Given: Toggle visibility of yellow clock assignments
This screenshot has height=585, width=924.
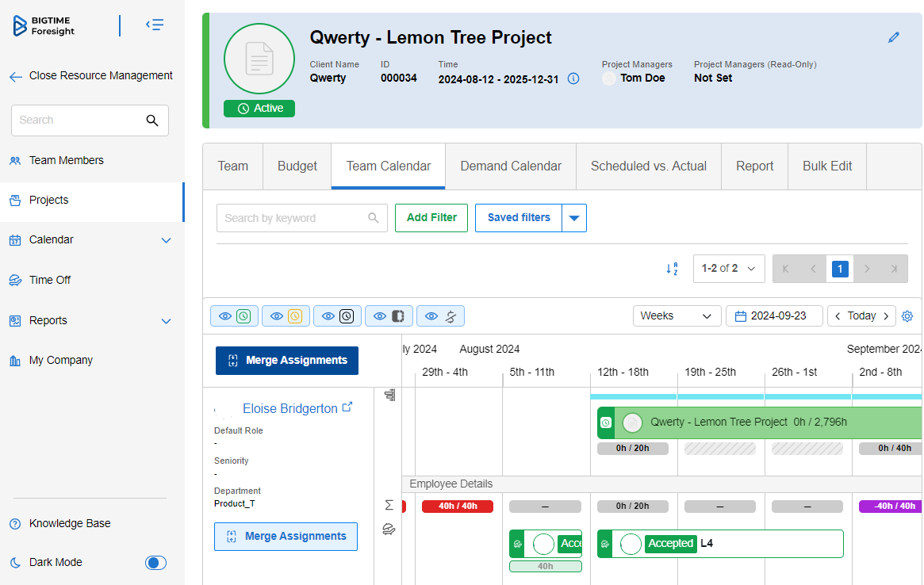Looking at the screenshot, I should 286,316.
